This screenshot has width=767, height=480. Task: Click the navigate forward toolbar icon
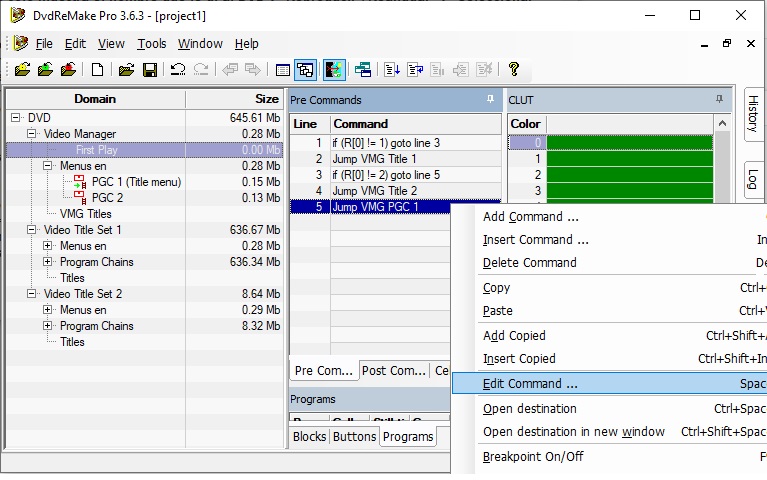pyautogui.click(x=253, y=69)
